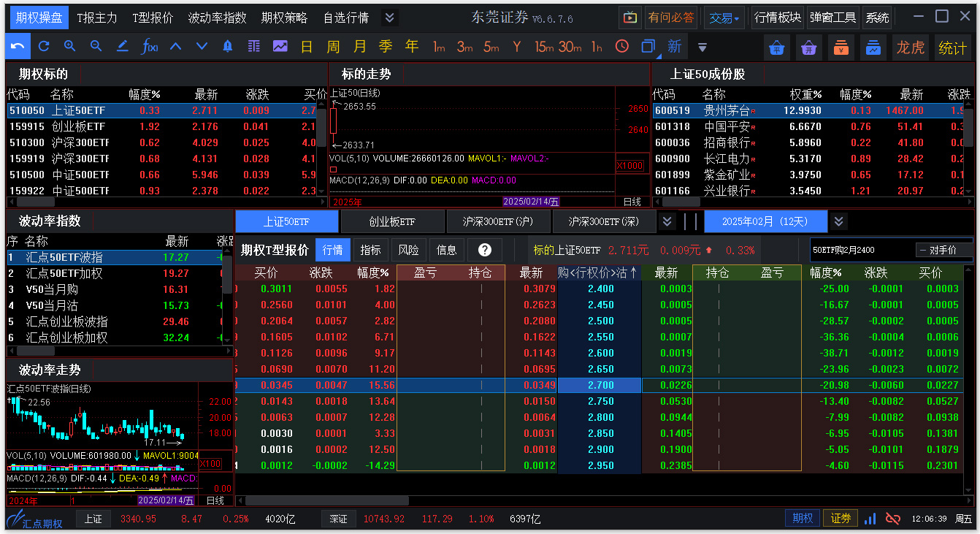Select the 30m minute period
The height and width of the screenshot is (534, 980).
tap(570, 47)
